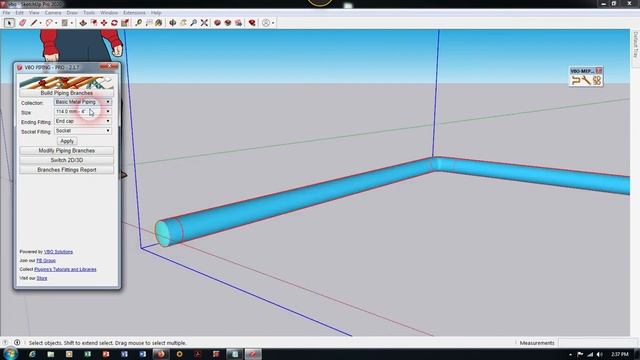Close the VBO MEP floating toolbar
This screenshot has width=640, height=360.
(599, 71)
